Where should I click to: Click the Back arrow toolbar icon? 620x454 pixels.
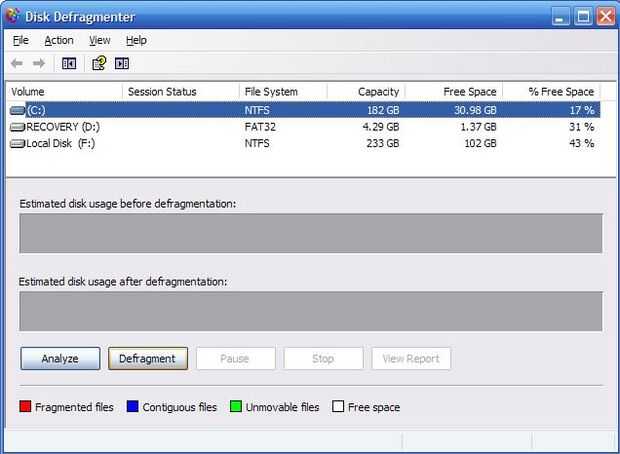17,63
